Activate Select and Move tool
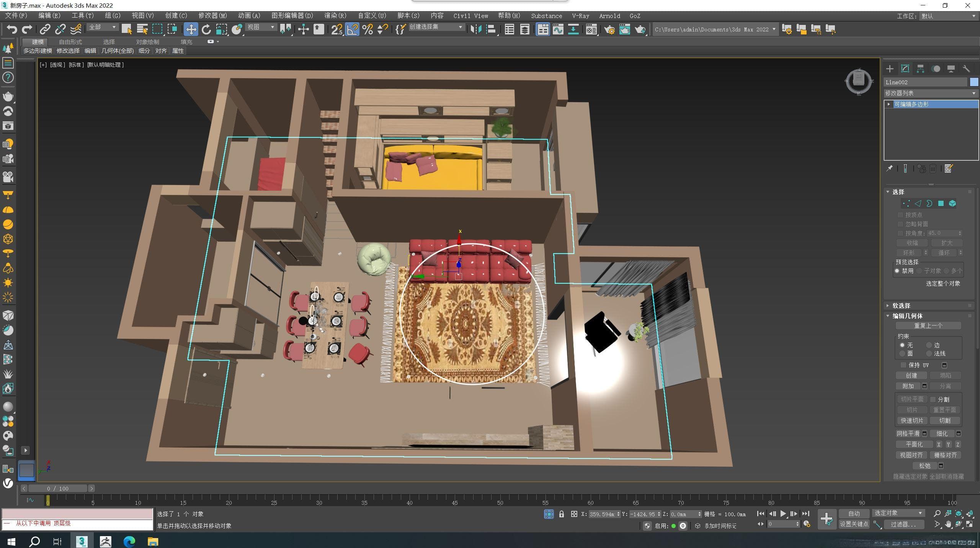 191,29
